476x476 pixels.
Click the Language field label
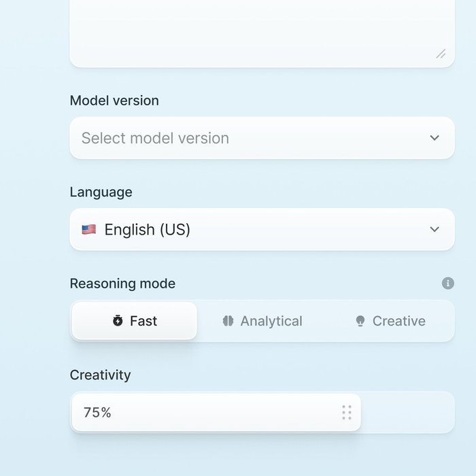click(x=101, y=192)
